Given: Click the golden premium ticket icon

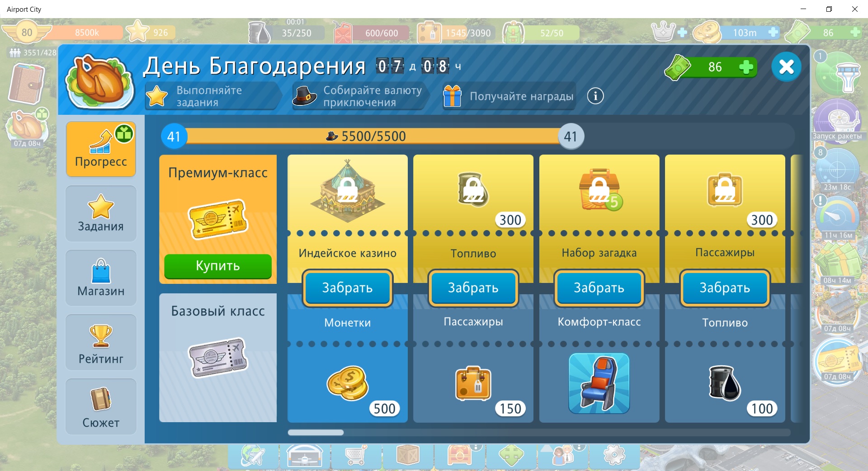Looking at the screenshot, I should [218, 219].
